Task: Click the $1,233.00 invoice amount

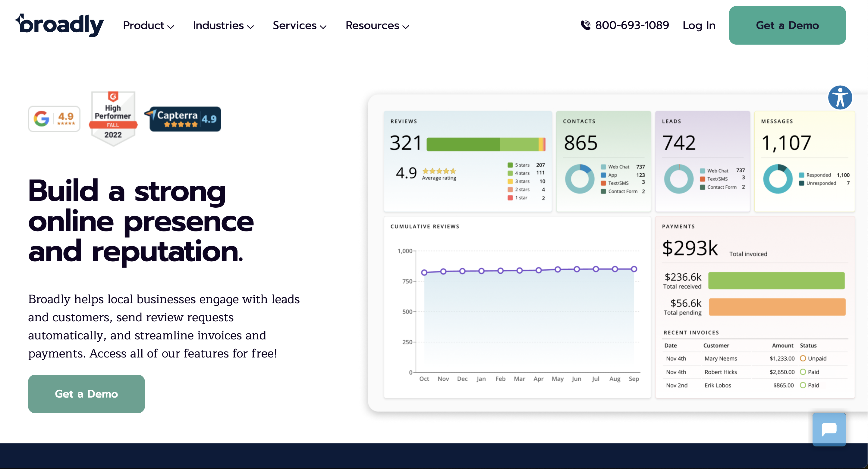Action: pos(782,358)
